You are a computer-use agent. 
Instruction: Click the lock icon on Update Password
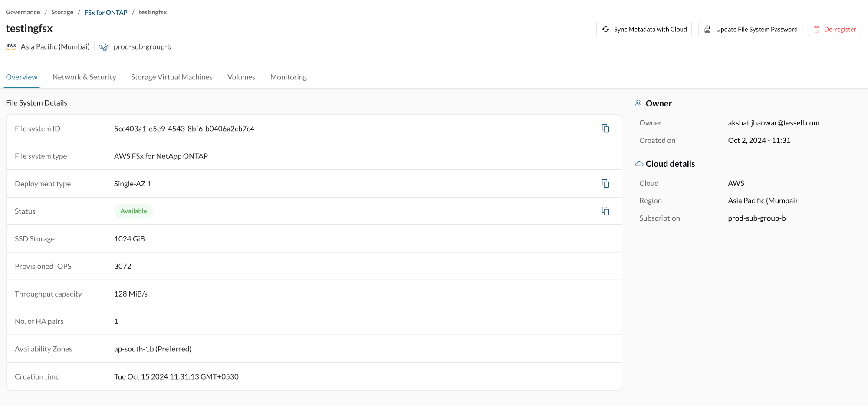tap(707, 29)
